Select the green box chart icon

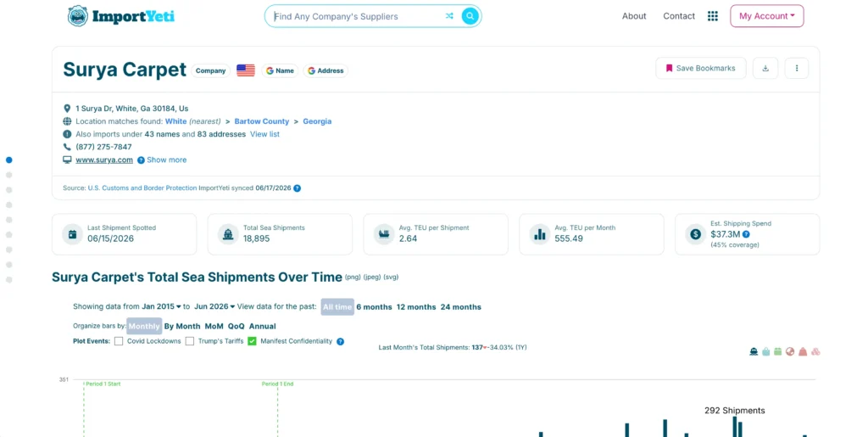[x=778, y=351]
